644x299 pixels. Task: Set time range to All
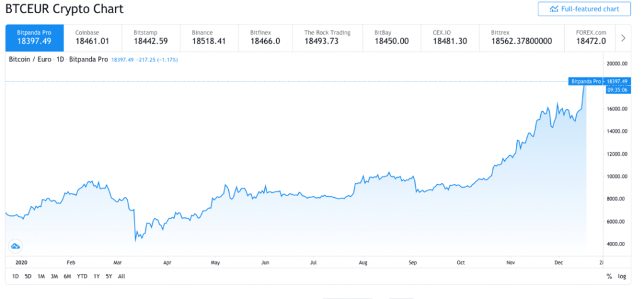tap(121, 276)
